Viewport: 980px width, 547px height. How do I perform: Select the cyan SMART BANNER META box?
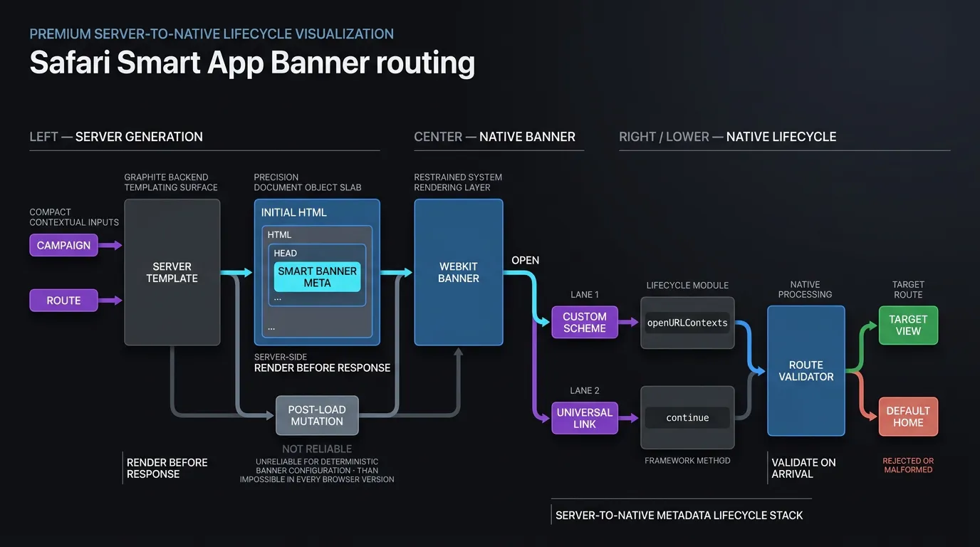coord(317,277)
